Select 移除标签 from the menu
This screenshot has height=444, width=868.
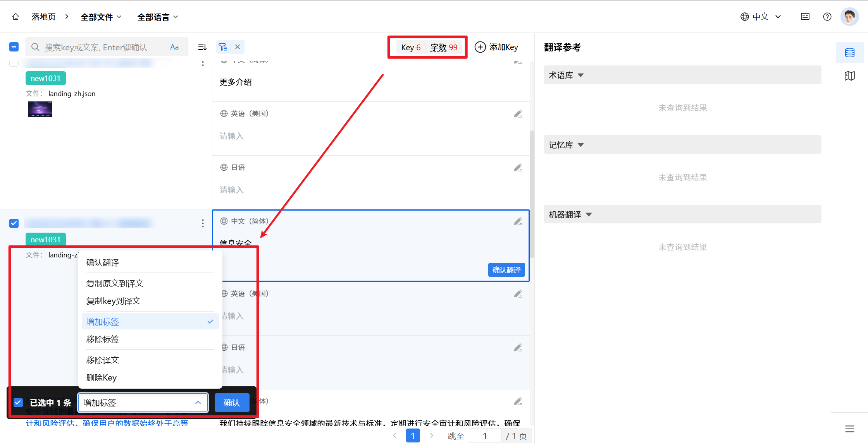pyautogui.click(x=103, y=339)
